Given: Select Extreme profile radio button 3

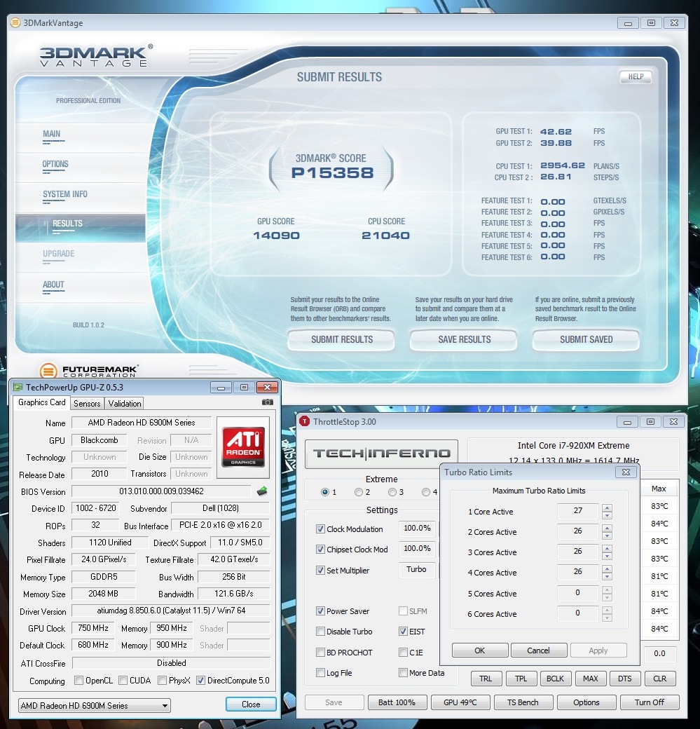Looking at the screenshot, I should 392,492.
